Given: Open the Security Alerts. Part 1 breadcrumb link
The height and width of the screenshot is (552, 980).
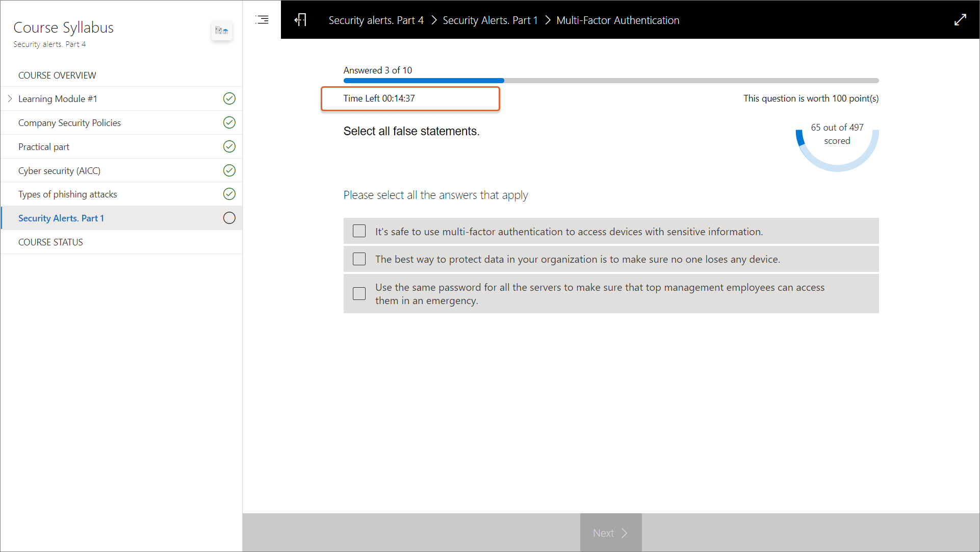Looking at the screenshot, I should (x=489, y=20).
